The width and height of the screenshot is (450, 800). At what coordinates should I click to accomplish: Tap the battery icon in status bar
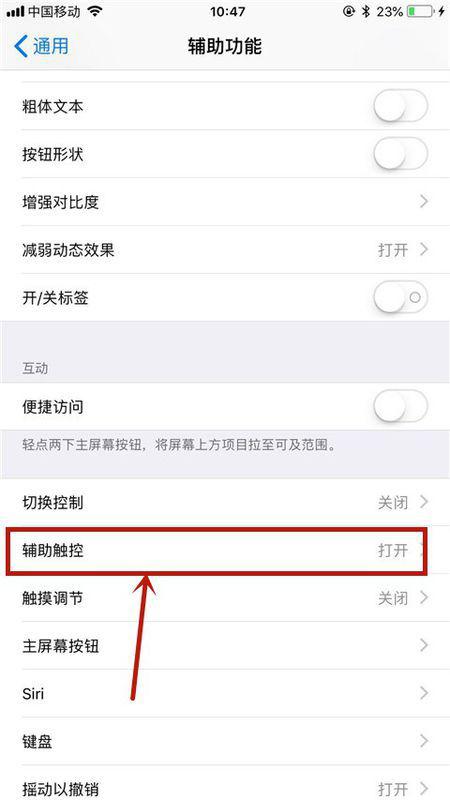(422, 11)
